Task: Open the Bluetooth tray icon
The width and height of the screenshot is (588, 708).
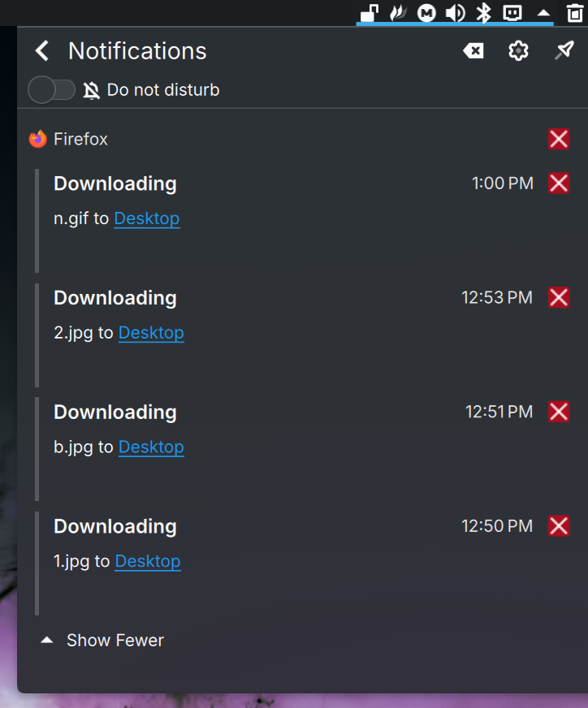Action: click(x=484, y=12)
